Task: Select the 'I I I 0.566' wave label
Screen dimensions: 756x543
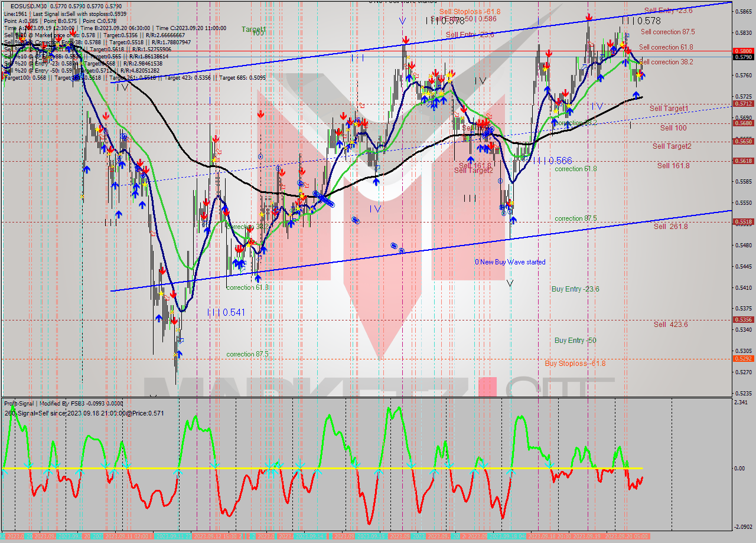Action: [x=553, y=161]
